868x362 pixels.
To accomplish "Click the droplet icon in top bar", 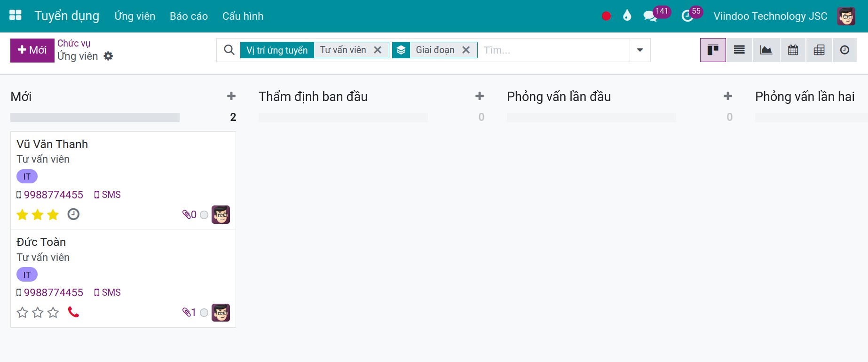I will [x=627, y=16].
